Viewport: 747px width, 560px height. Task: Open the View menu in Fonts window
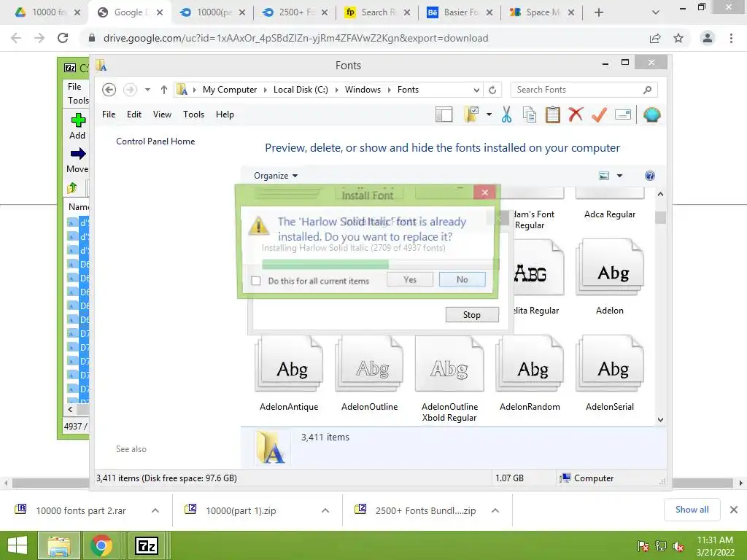click(162, 114)
